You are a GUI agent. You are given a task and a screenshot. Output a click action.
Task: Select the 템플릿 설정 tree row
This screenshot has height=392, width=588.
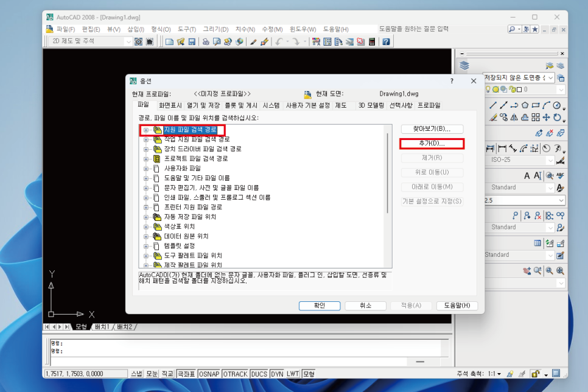coord(179,246)
